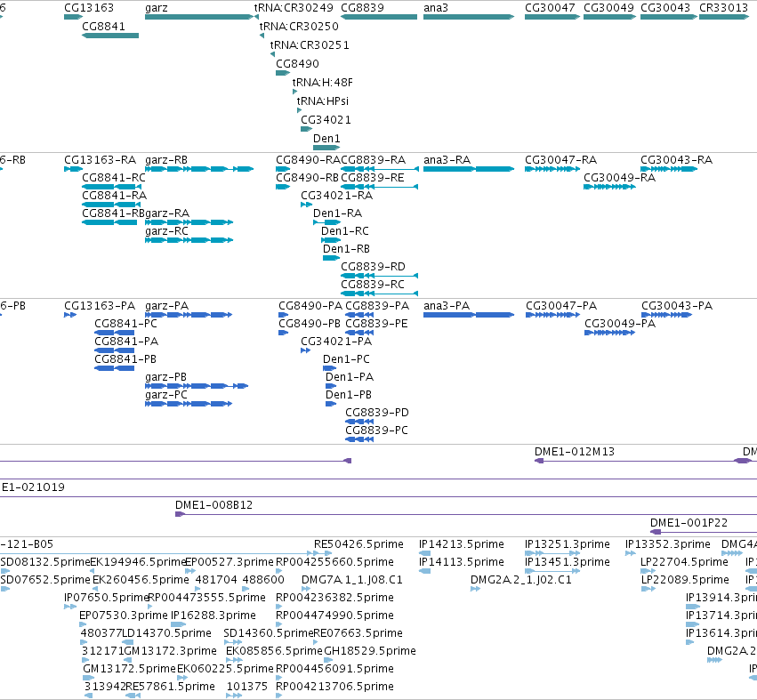Click the CG8839 gene label
The height and width of the screenshot is (700, 757).
click(x=363, y=8)
